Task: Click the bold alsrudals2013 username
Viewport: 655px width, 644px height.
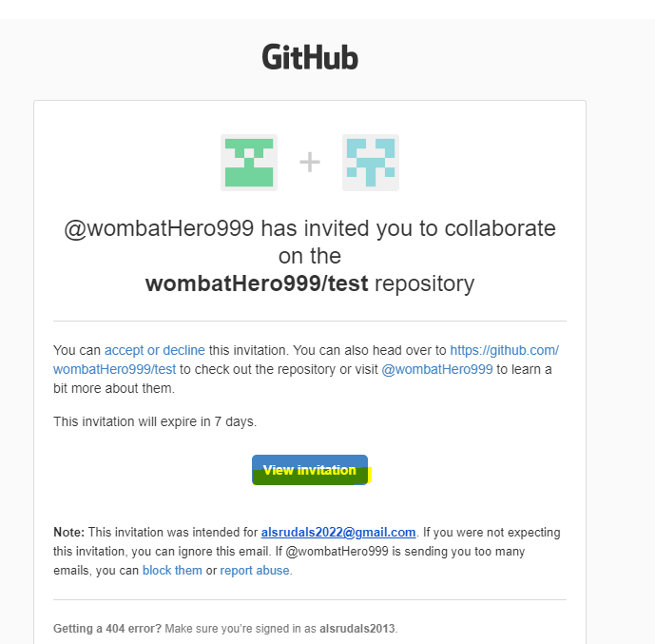Action: tap(357, 629)
